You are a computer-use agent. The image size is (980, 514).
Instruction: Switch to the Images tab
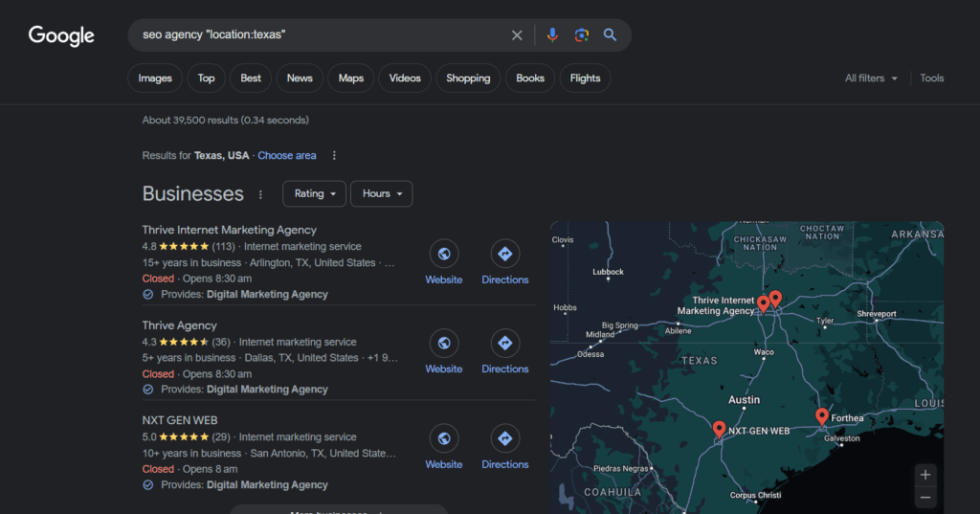[155, 78]
